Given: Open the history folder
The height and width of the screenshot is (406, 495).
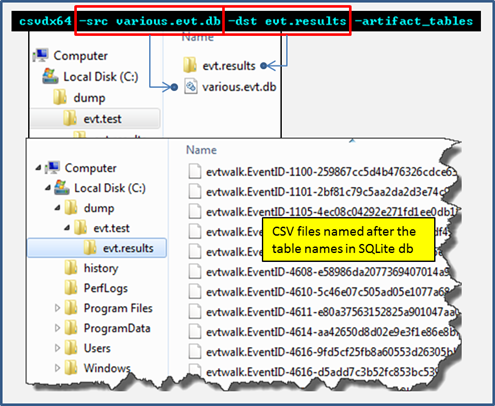Looking at the screenshot, I should (91, 268).
